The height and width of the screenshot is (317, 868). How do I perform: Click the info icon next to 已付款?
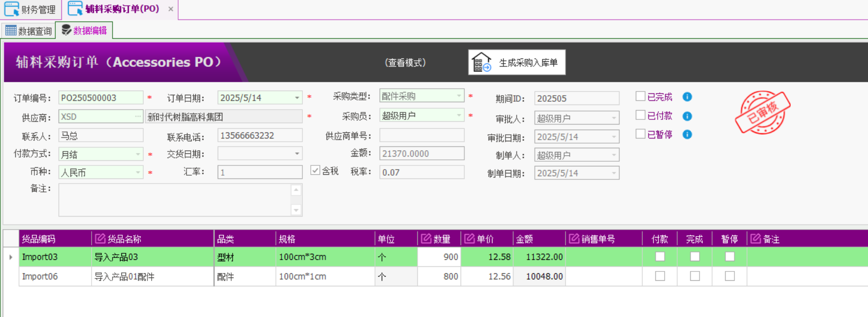pyautogui.click(x=687, y=116)
